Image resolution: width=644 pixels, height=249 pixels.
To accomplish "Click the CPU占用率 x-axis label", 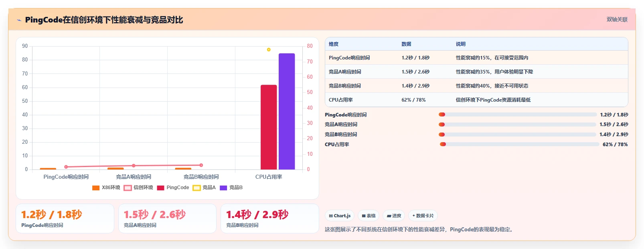I will coord(269,177).
